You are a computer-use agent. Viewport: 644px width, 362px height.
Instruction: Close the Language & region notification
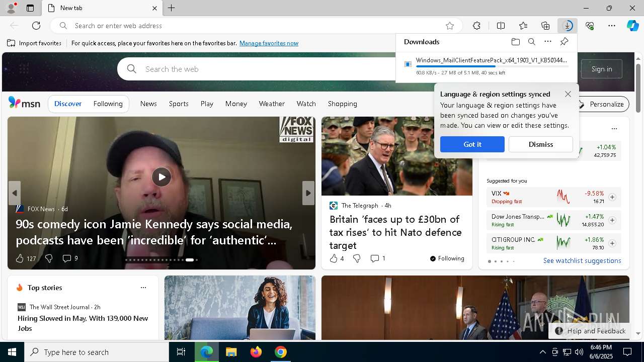[568, 94]
